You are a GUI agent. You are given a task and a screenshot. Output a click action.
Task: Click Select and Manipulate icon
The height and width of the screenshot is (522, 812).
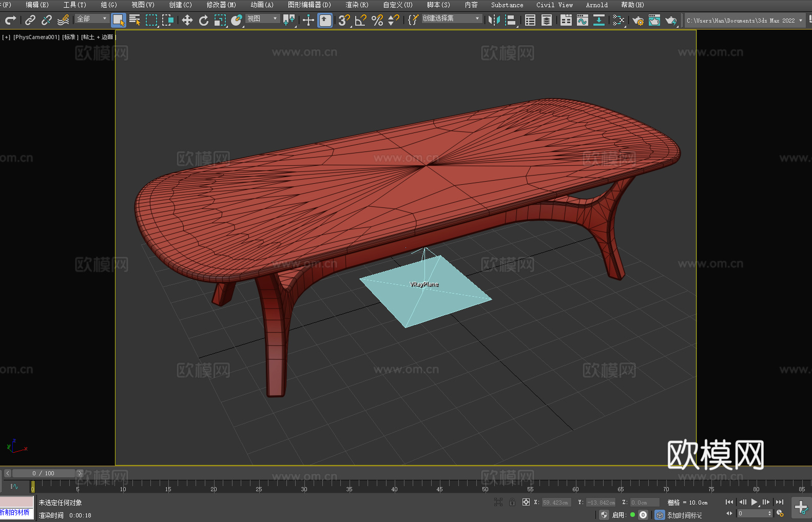[308, 20]
